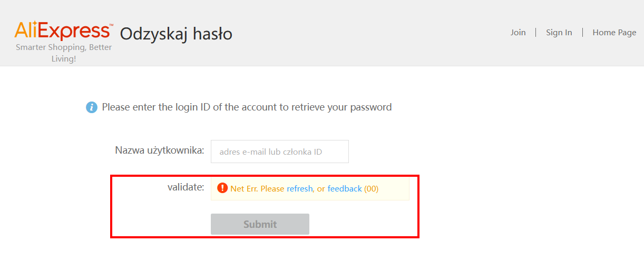Open the Home Page link
The width and height of the screenshot is (644, 272).
[x=614, y=33]
